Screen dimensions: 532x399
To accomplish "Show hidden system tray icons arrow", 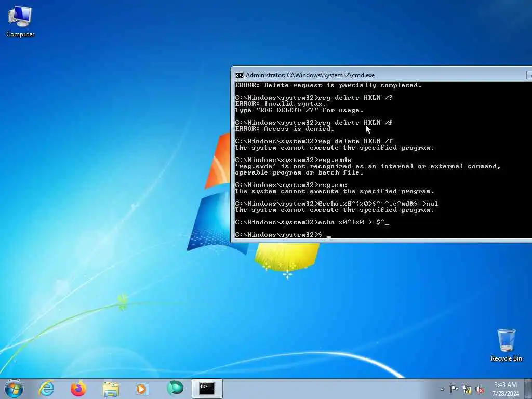I will click(x=442, y=390).
